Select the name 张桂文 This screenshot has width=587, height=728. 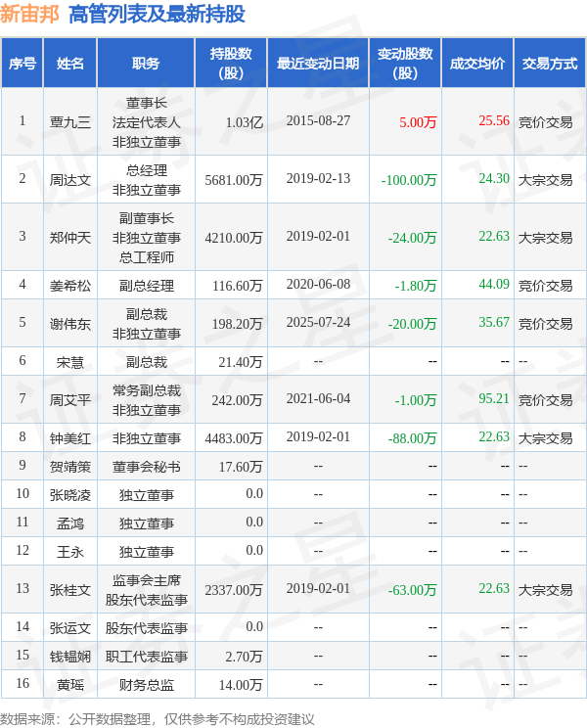(70, 589)
